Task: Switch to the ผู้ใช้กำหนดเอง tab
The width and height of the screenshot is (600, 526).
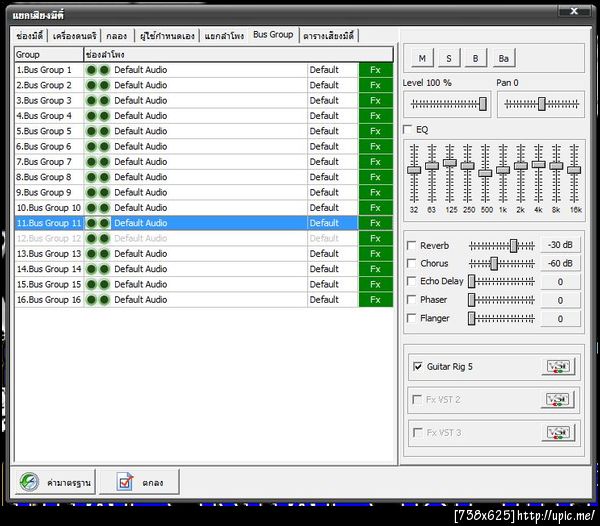Action: click(167, 36)
